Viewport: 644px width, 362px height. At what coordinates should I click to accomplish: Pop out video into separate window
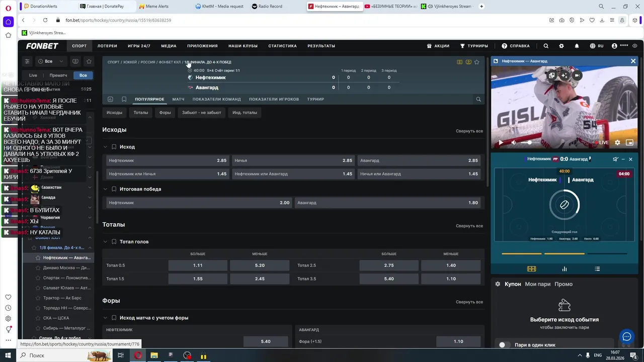(552, 75)
